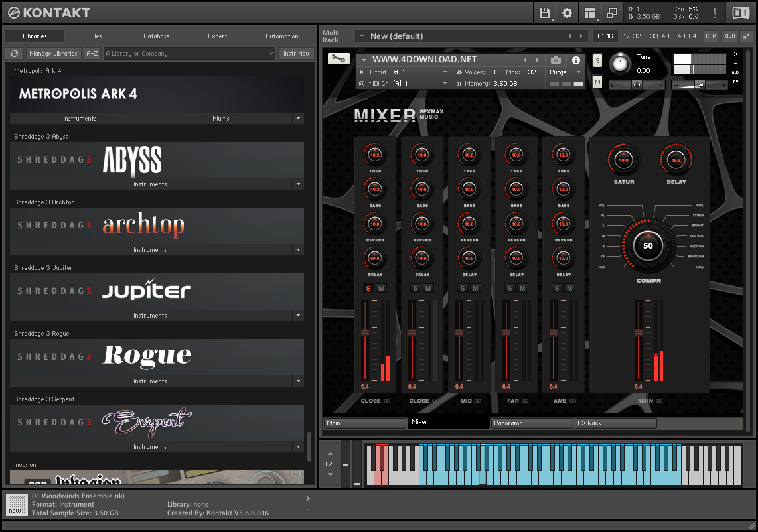758x532 pixels.
Task: Click the instrument volume minus-plus slider
Action: click(700, 84)
